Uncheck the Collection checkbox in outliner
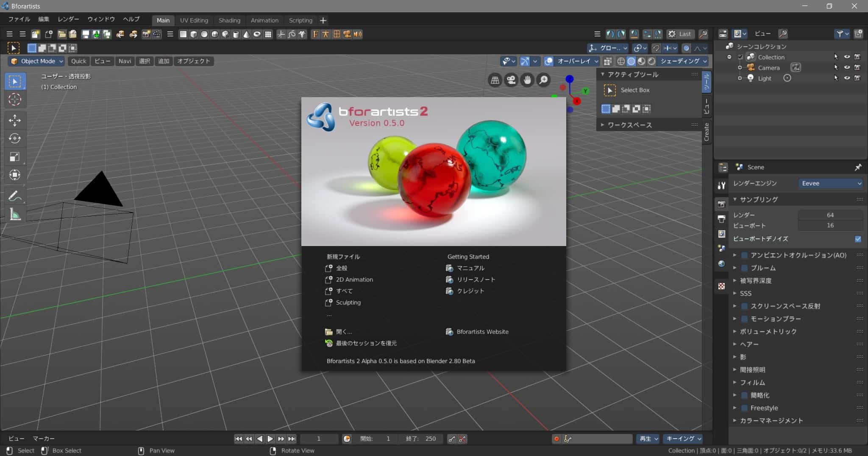The image size is (868, 456). tap(740, 57)
